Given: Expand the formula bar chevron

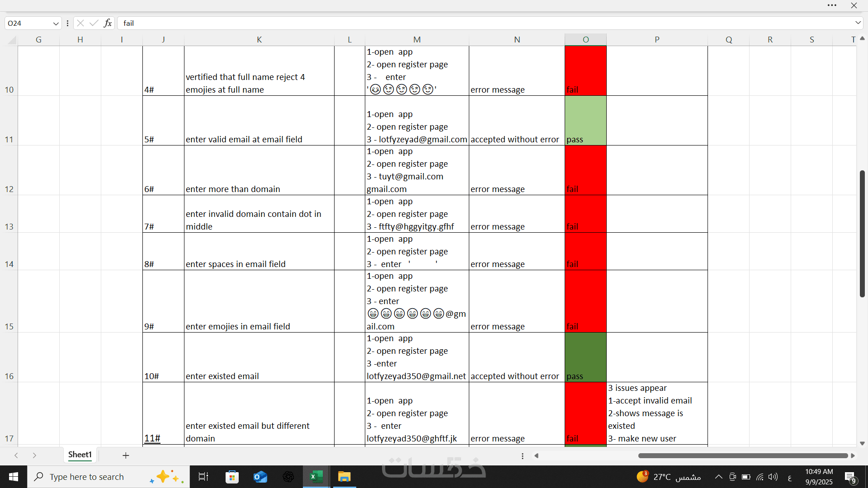Looking at the screenshot, I should click(858, 23).
